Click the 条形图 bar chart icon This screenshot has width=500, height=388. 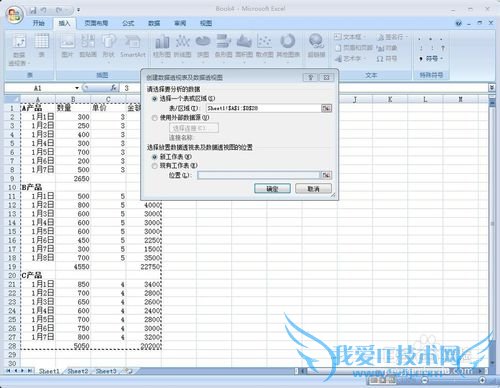pyautogui.click(x=223, y=47)
